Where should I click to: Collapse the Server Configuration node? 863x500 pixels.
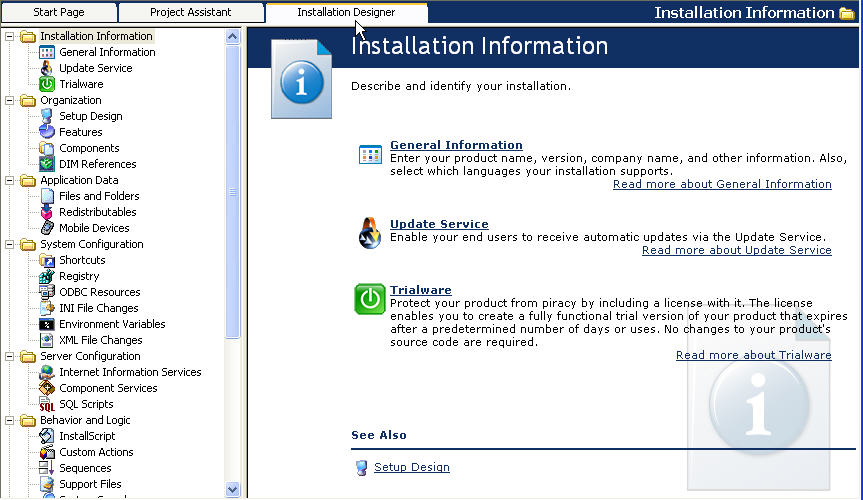click(x=10, y=356)
